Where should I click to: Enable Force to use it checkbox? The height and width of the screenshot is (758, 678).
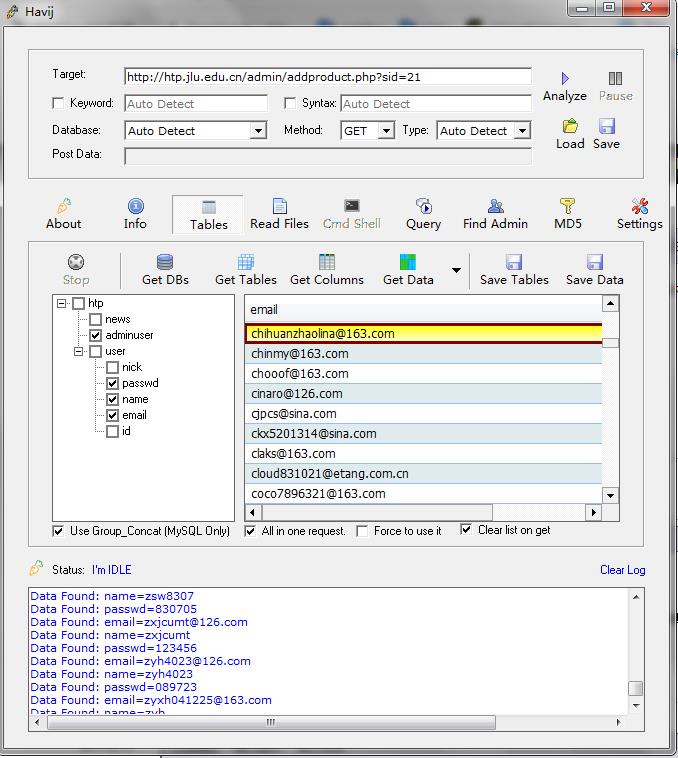coord(362,531)
